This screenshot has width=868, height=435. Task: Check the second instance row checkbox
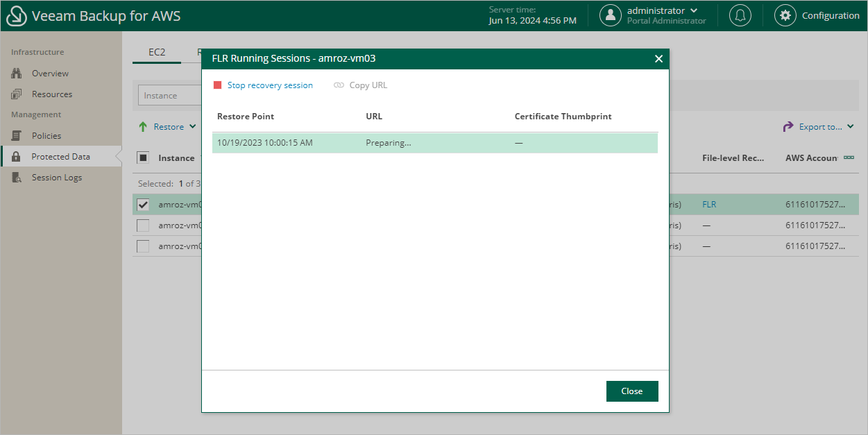click(143, 225)
